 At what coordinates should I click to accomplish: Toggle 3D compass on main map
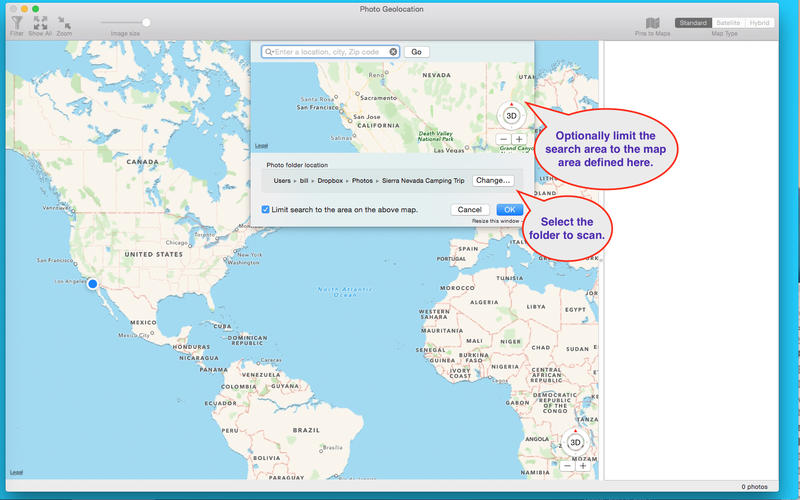tap(576, 442)
